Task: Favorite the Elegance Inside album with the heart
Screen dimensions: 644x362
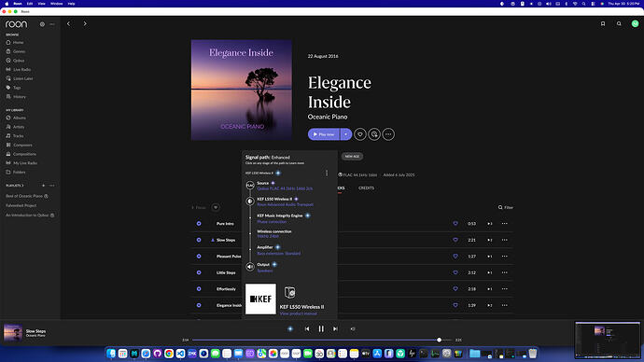Action: (x=360, y=134)
